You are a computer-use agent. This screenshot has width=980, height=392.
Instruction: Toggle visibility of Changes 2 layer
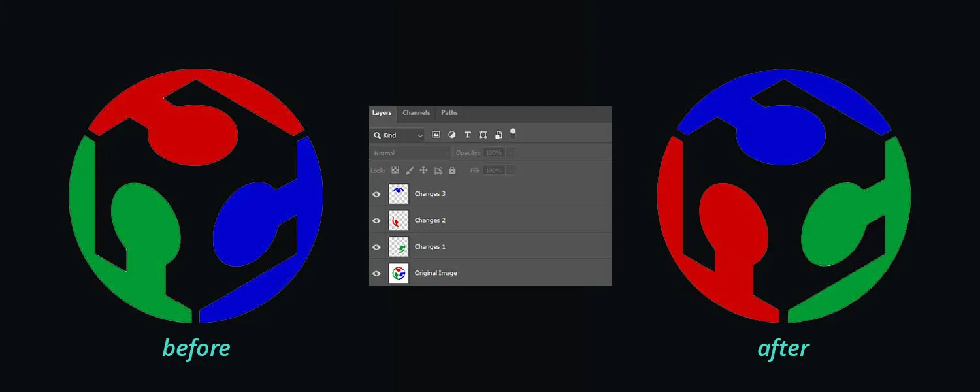(x=376, y=220)
